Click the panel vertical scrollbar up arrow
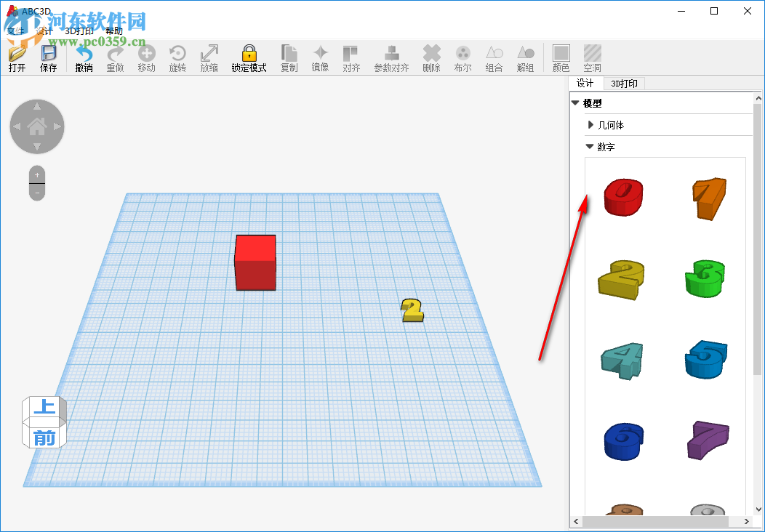 (x=757, y=98)
